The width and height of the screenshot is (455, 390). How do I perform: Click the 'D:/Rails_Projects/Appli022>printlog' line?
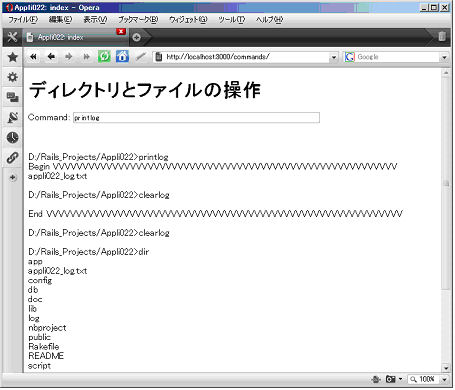click(98, 157)
